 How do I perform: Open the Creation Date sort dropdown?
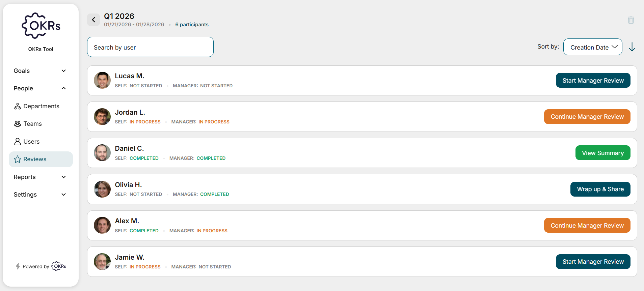pyautogui.click(x=593, y=47)
